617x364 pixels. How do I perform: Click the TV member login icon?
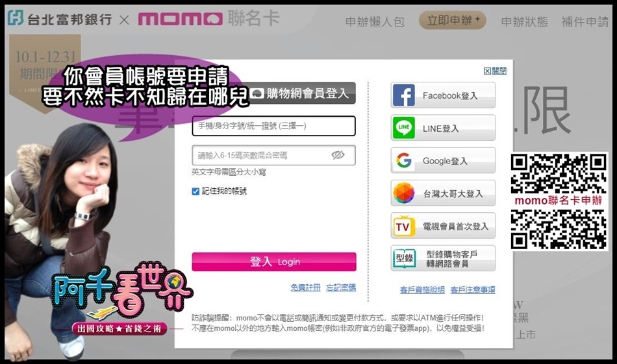click(x=404, y=226)
